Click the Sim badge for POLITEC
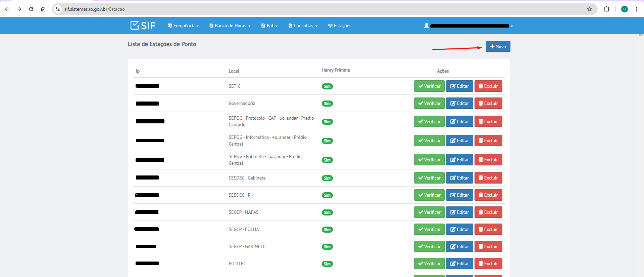 click(x=327, y=264)
